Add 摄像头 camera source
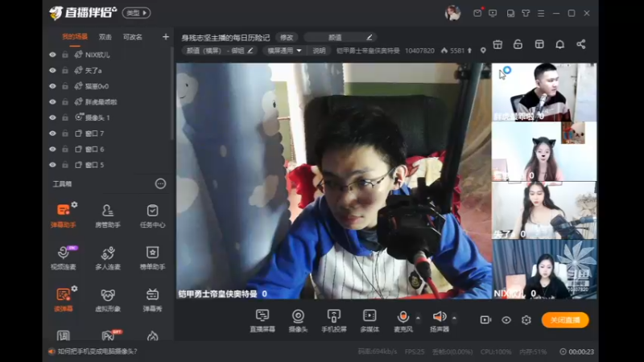The image size is (644, 362). (x=298, y=320)
